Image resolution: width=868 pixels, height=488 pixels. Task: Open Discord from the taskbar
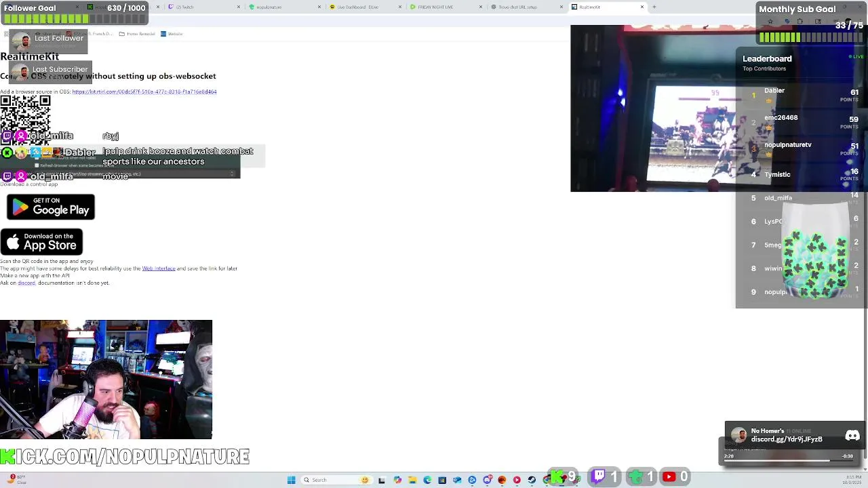coord(488,480)
